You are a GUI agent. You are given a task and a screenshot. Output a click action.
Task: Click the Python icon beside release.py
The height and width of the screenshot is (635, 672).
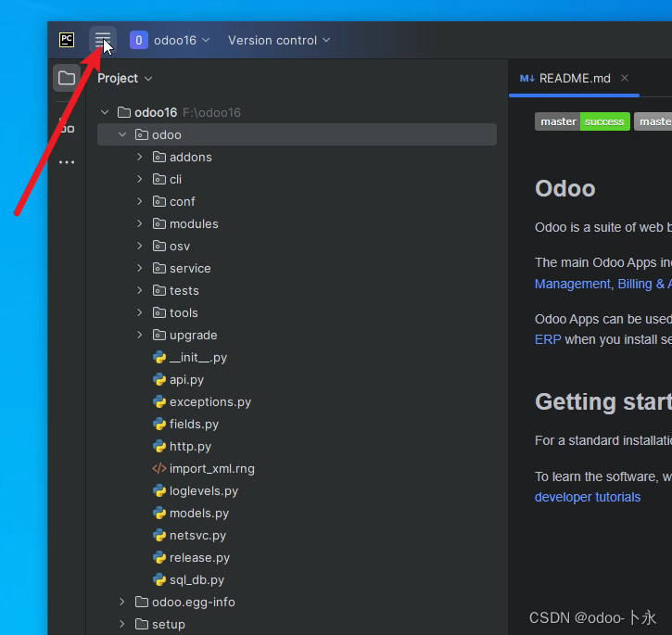tap(159, 558)
